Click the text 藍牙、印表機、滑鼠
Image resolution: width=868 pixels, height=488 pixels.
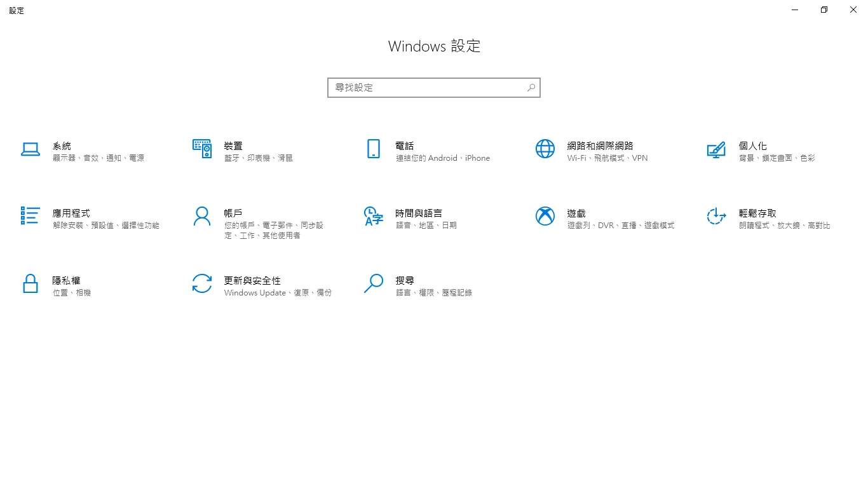click(259, 158)
